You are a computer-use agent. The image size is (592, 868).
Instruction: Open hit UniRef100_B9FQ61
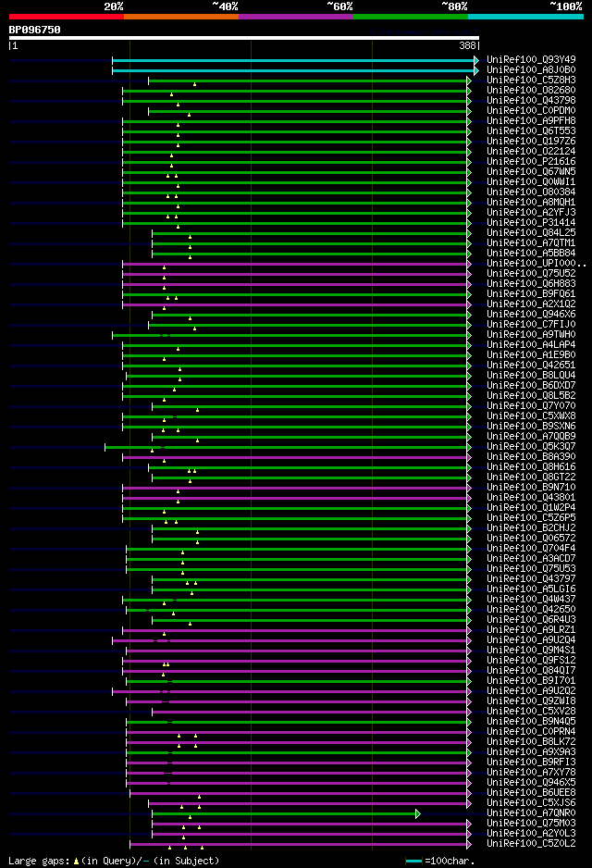[531, 294]
